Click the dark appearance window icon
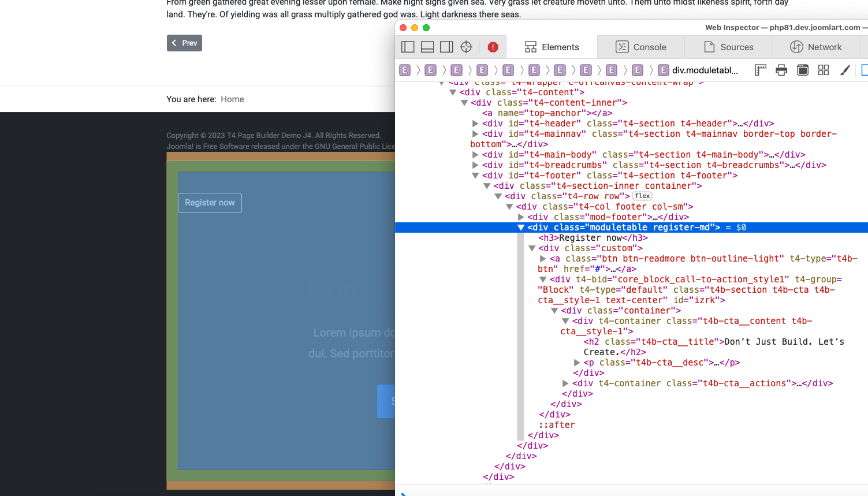The width and height of the screenshot is (868, 496). tap(803, 70)
